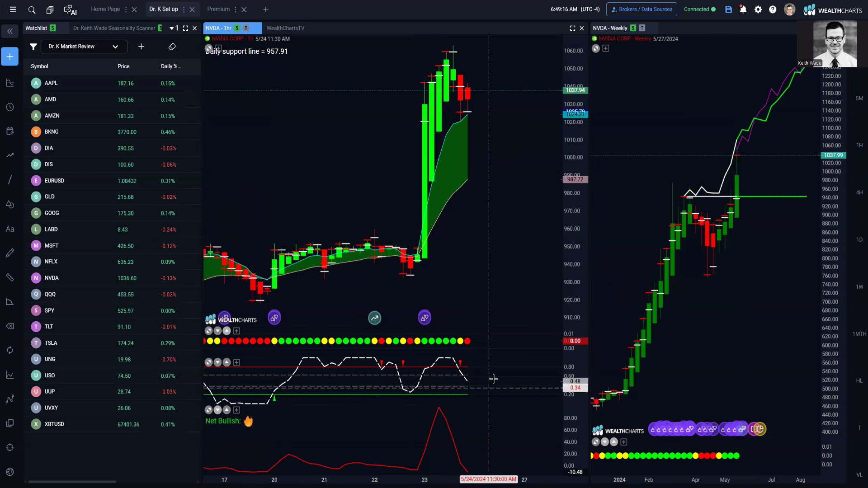868x488 pixels.
Task: Open Home Page tab options menu
Action: (x=126, y=9)
